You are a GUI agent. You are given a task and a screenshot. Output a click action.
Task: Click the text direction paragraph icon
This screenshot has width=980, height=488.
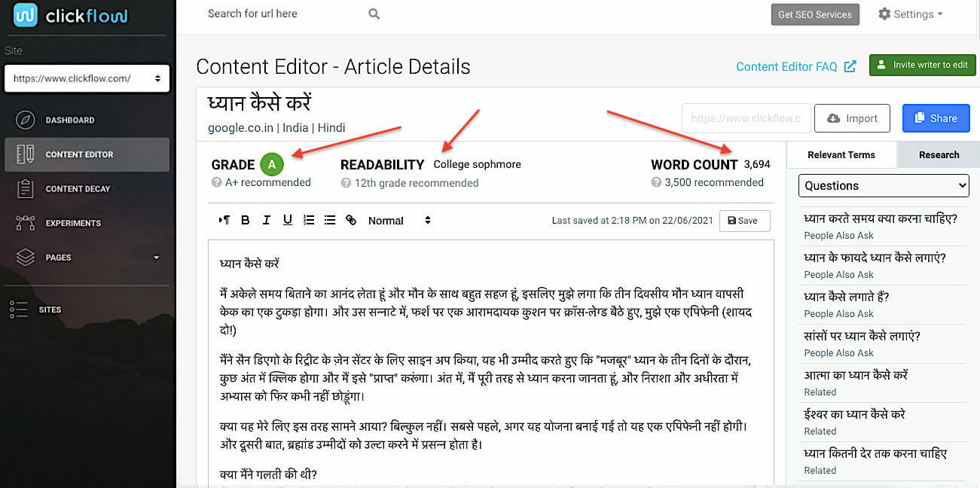coord(224,221)
